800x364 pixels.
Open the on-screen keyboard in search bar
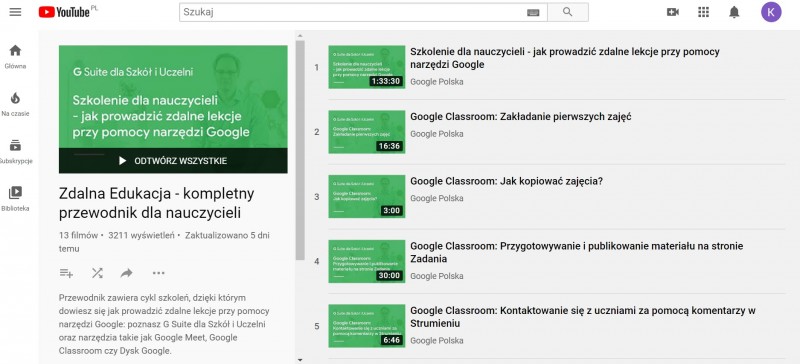(x=533, y=12)
